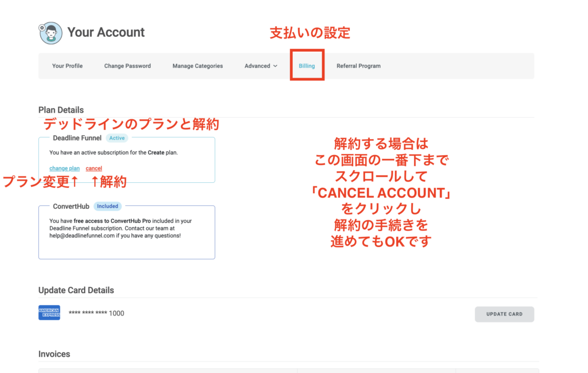Click the change plan link

tap(64, 168)
